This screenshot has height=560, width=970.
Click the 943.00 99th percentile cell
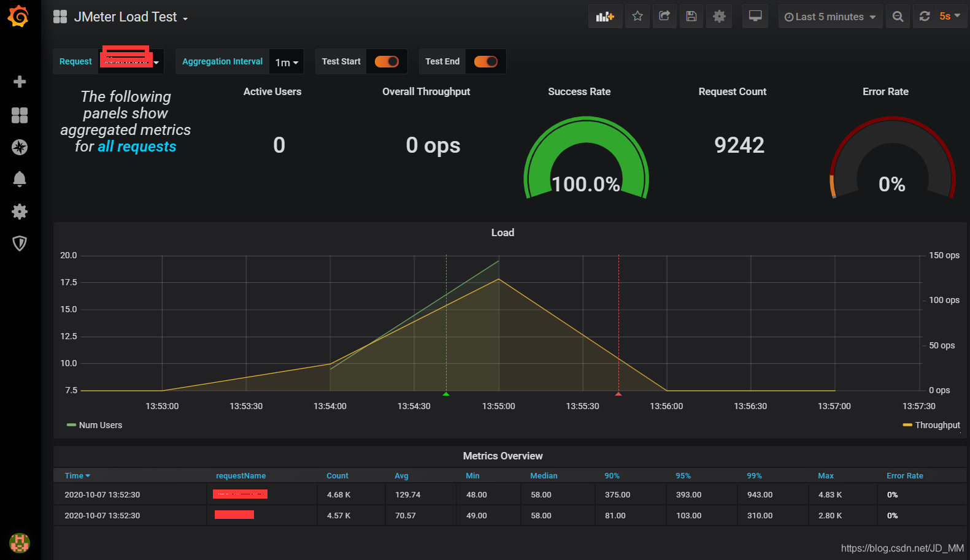[760, 494]
